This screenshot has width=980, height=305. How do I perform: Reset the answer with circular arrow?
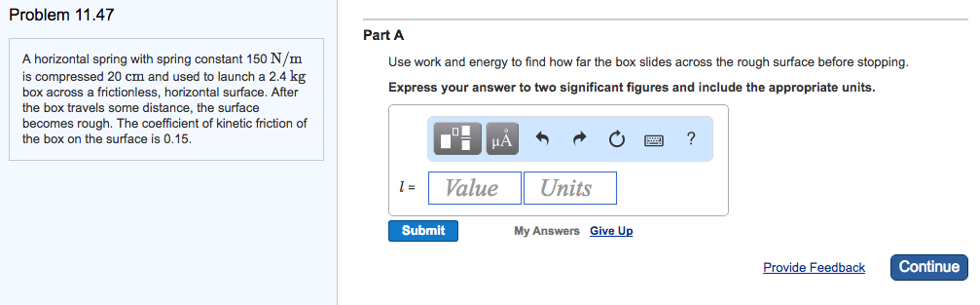(616, 139)
